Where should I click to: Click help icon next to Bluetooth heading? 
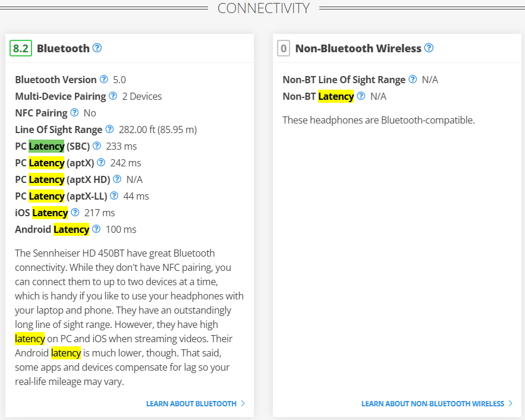coord(97,48)
